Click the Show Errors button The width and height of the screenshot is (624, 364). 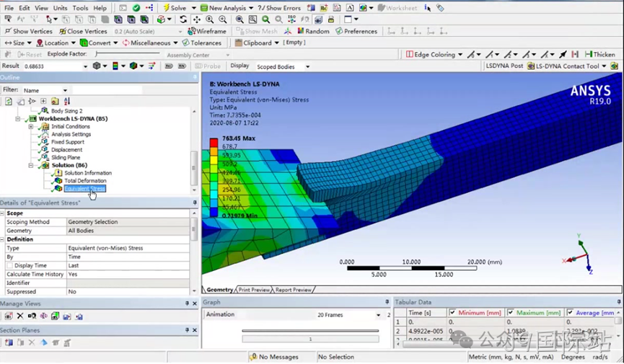(x=279, y=7)
